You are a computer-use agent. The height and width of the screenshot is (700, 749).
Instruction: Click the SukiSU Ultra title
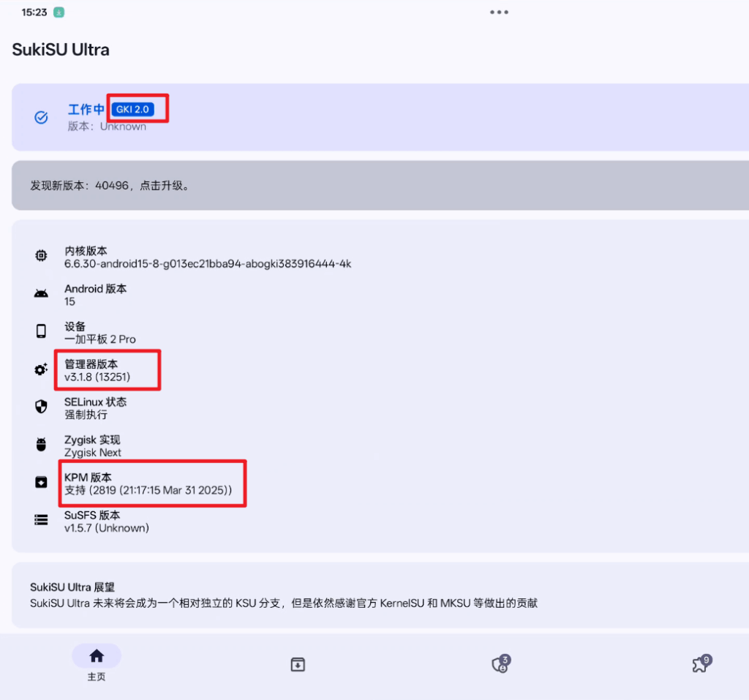(61, 49)
